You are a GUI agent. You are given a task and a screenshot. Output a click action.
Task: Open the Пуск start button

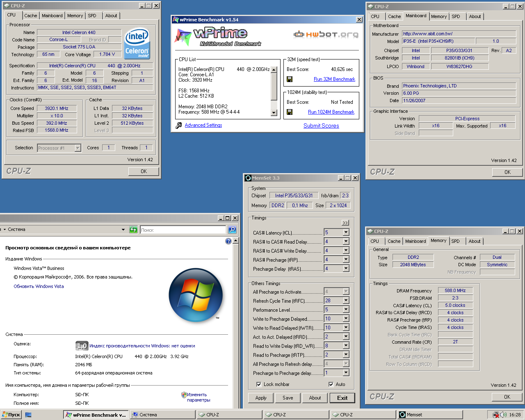coord(11,415)
